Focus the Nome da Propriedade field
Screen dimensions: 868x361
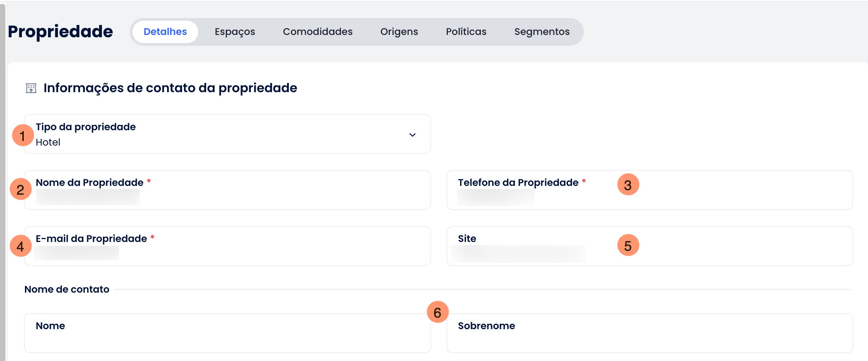[227, 190]
